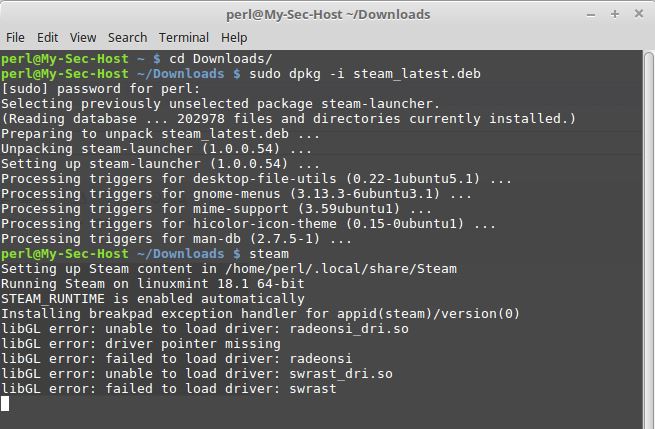Click 'Preparing to unpack steam_latest.deb' line

(x=160, y=134)
